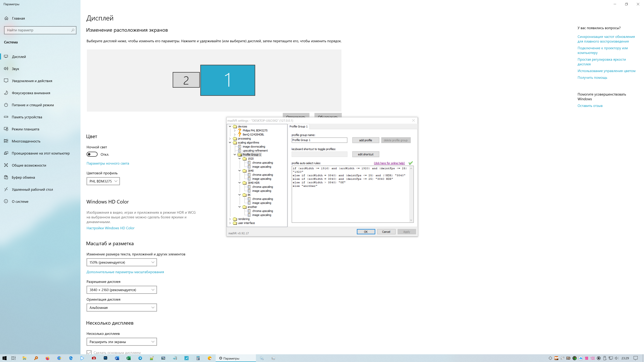
Task: Expand the rendering folder in madVR tree
Action: click(230, 219)
